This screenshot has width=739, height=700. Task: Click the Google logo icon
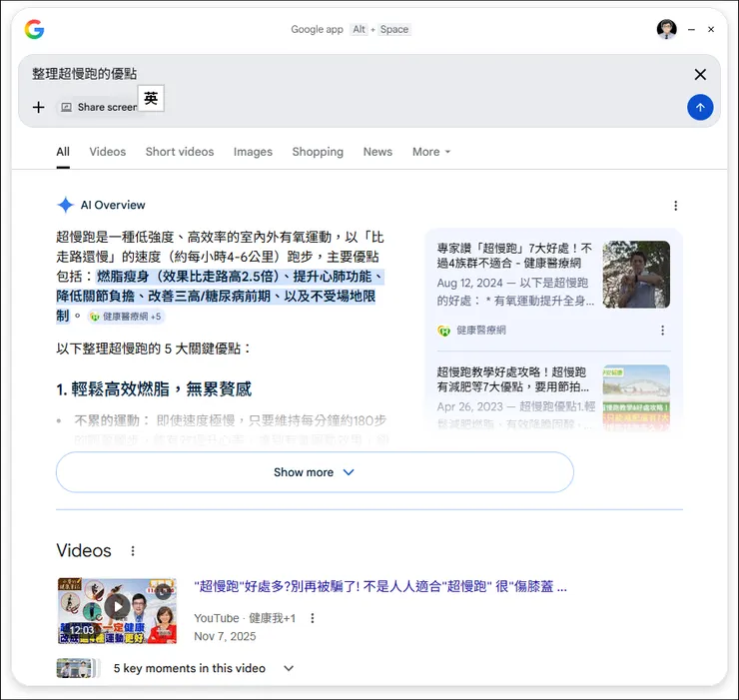point(34,29)
